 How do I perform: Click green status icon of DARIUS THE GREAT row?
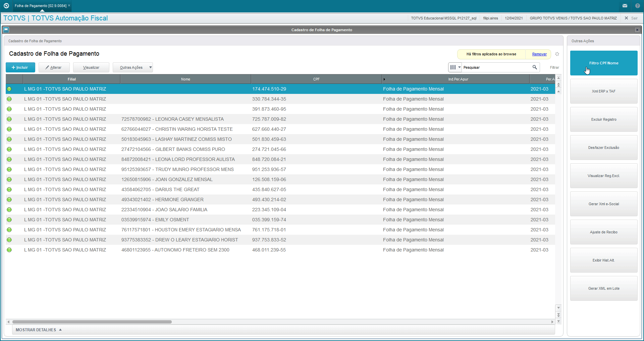pyautogui.click(x=9, y=189)
